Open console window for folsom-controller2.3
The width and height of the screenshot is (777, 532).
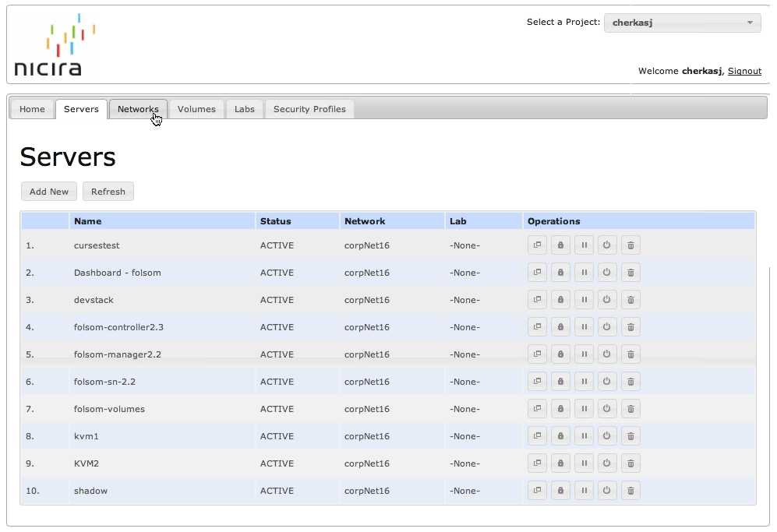coord(537,327)
